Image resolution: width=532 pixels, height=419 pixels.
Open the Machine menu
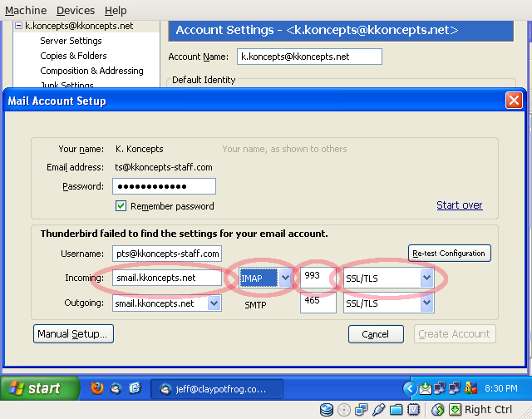pyautogui.click(x=26, y=11)
